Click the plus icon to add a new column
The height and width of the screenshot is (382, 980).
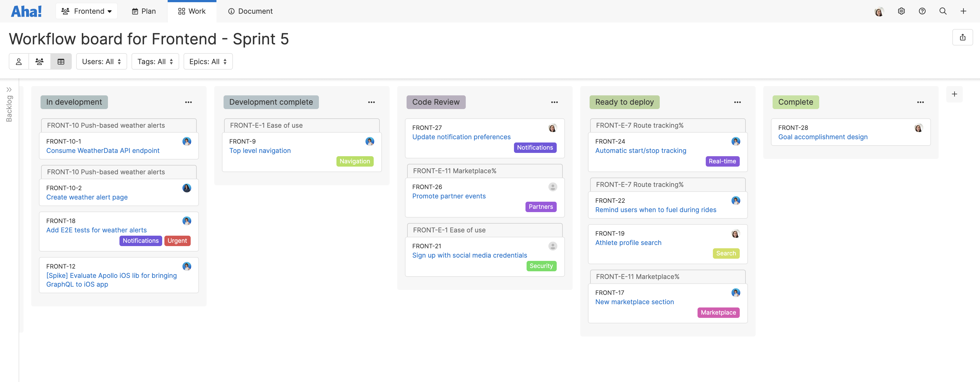(954, 94)
